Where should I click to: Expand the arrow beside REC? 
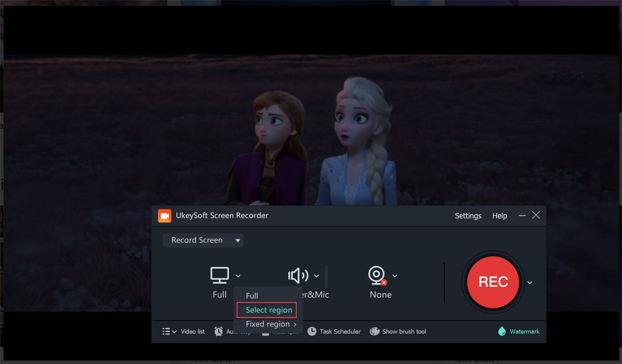pos(530,283)
